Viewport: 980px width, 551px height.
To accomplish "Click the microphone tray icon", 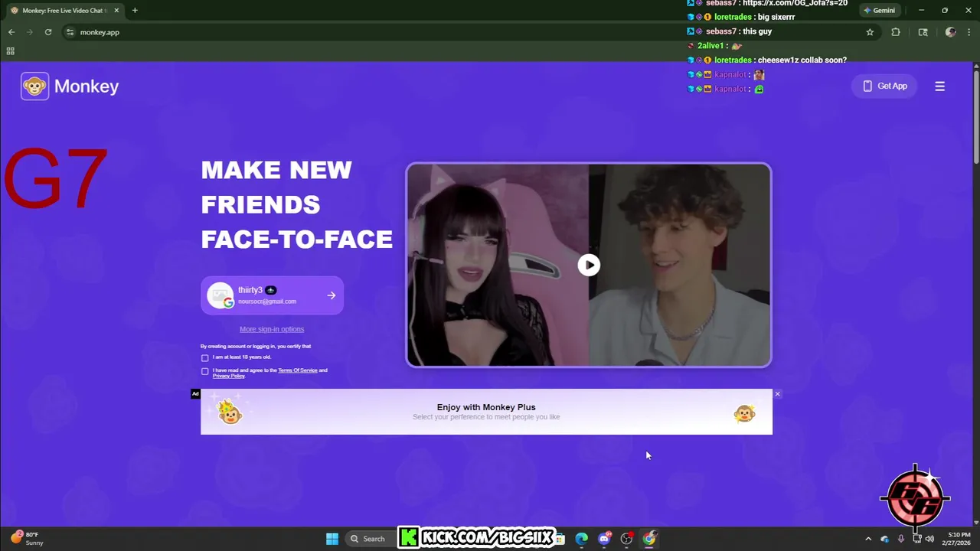I will tap(901, 539).
